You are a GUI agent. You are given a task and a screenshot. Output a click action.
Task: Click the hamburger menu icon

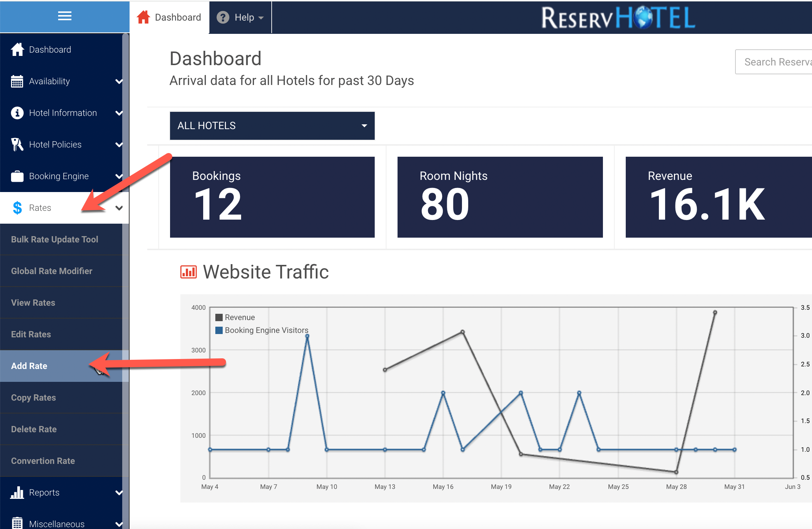(65, 16)
